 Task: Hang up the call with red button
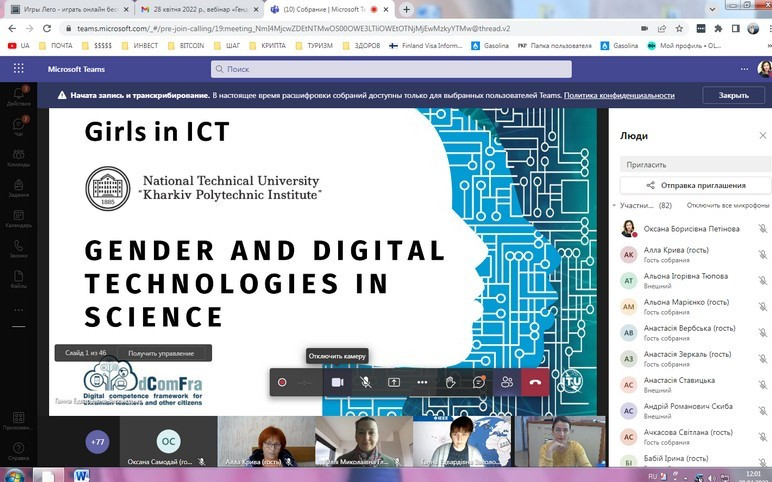click(x=535, y=382)
